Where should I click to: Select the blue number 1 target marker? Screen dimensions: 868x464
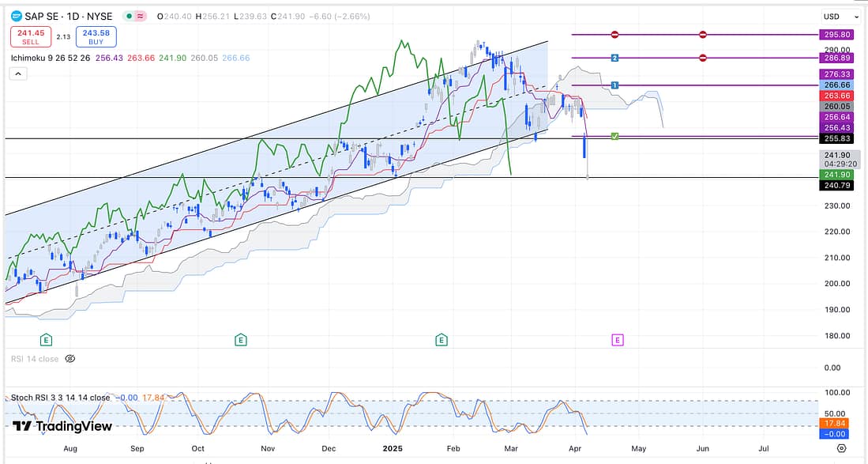614,85
